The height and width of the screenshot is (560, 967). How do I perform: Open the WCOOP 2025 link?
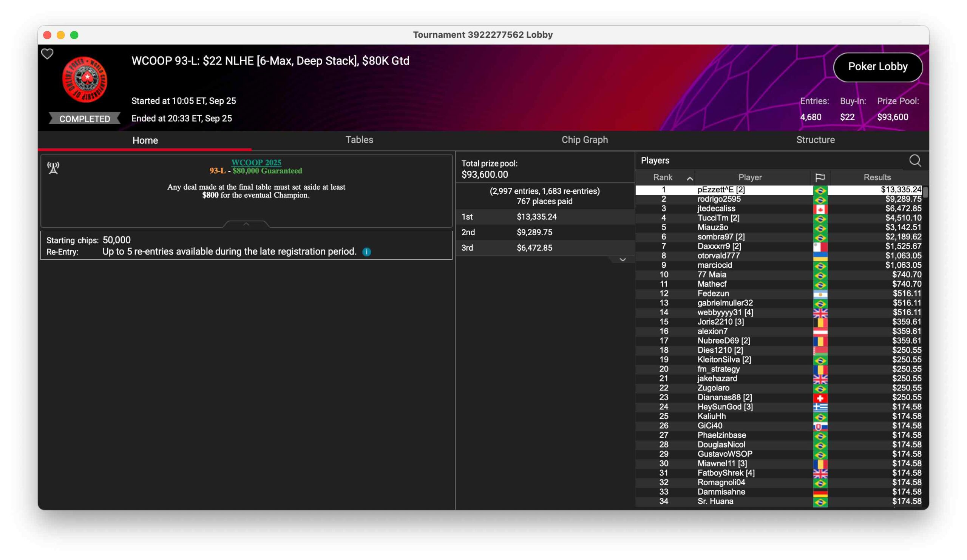(256, 162)
